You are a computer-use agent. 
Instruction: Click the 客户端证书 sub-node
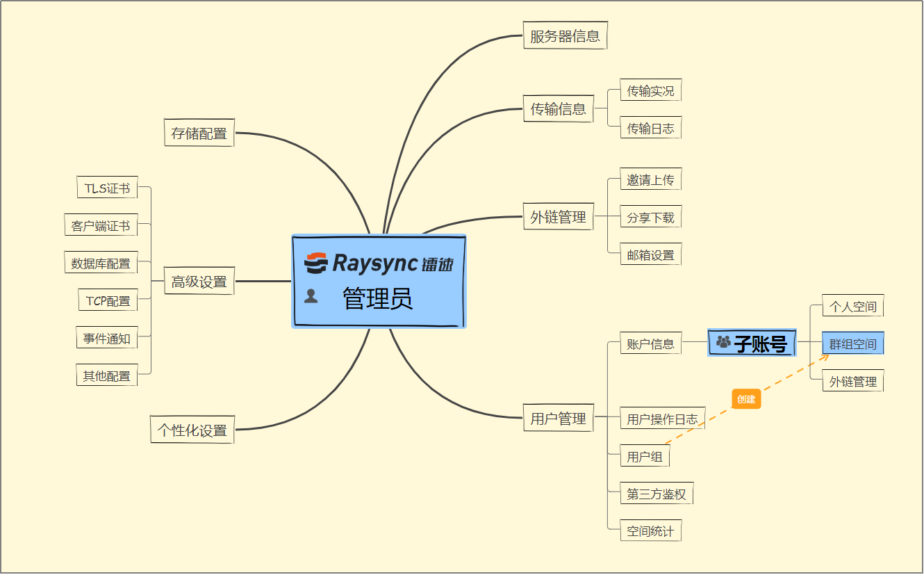tap(101, 225)
